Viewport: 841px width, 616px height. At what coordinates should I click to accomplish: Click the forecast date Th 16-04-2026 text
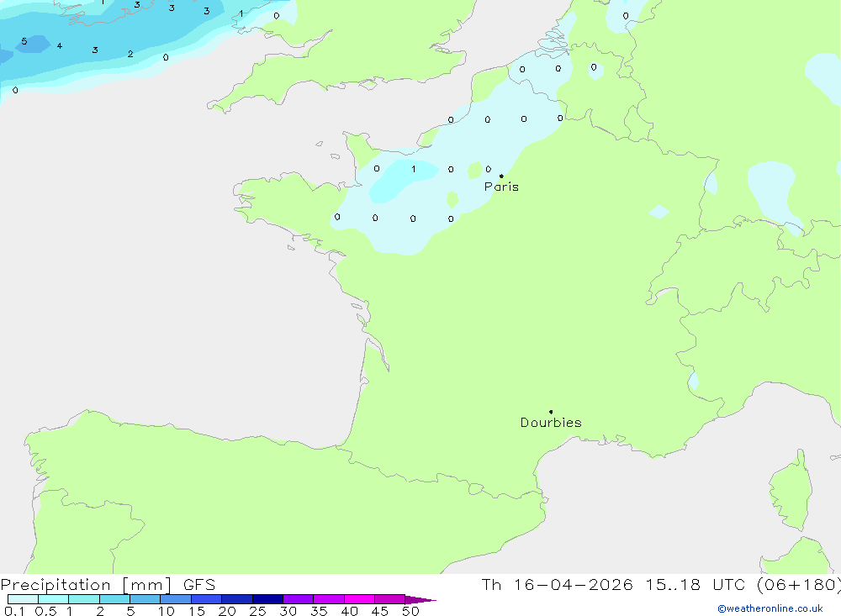coord(558,585)
